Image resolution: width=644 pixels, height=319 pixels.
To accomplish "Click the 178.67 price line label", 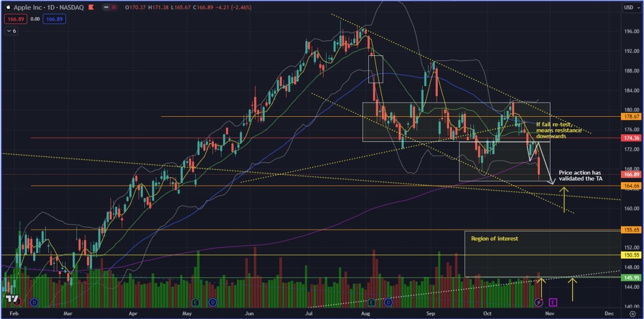I will click(632, 116).
